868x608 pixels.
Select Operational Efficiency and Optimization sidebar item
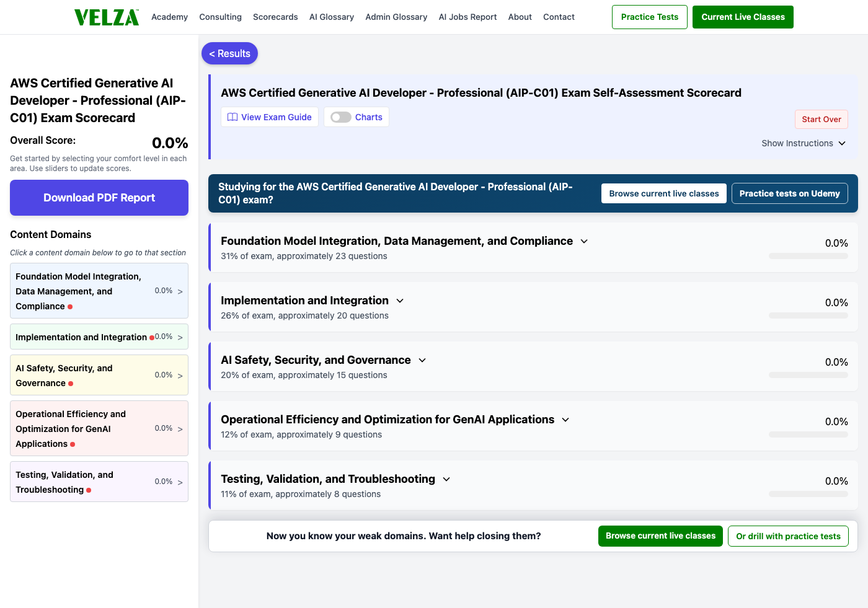[99, 428]
